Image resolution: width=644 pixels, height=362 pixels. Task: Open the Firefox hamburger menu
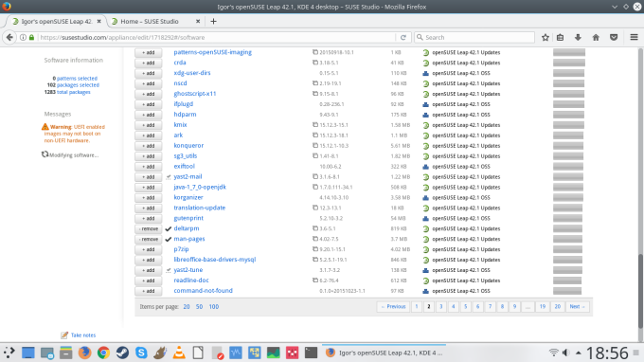point(634,37)
